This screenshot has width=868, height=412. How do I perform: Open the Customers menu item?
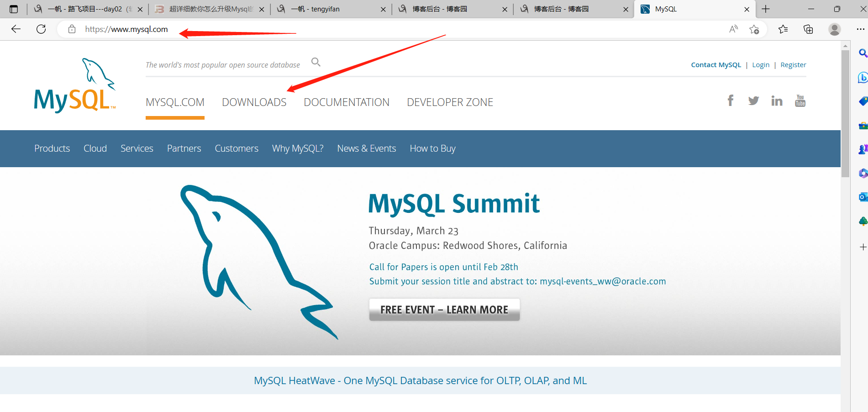click(237, 148)
